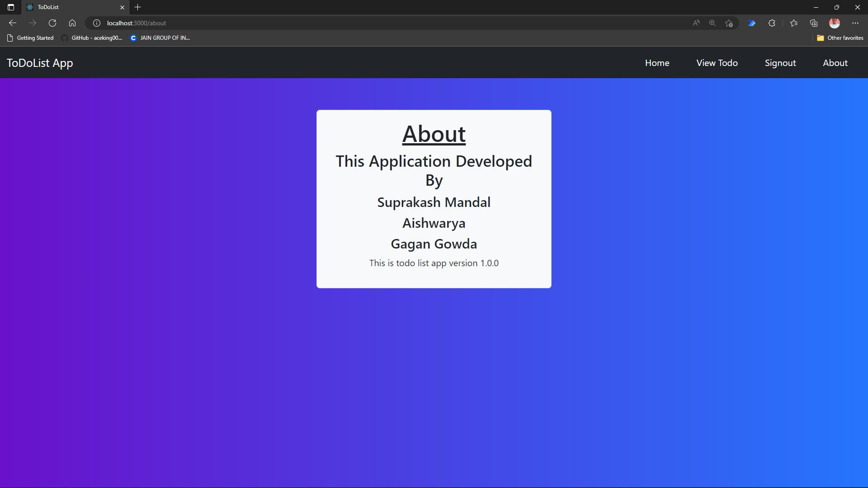Open browser Extensions puzzle icon

772,23
